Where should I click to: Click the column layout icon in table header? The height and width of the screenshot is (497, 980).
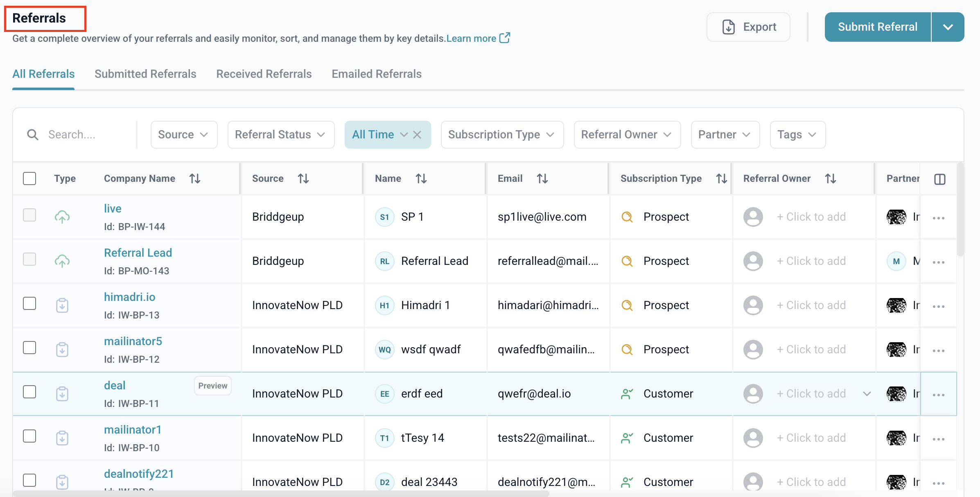point(939,179)
